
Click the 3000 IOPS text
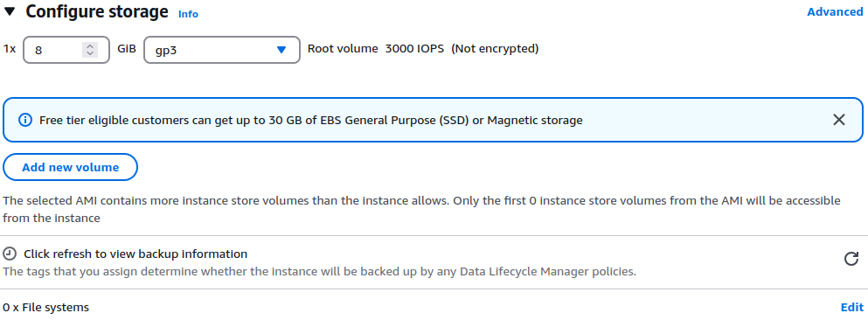(x=414, y=49)
